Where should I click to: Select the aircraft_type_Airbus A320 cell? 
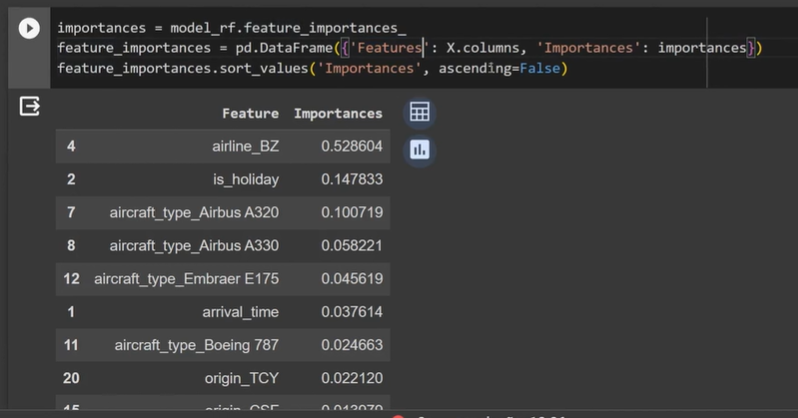tap(194, 213)
